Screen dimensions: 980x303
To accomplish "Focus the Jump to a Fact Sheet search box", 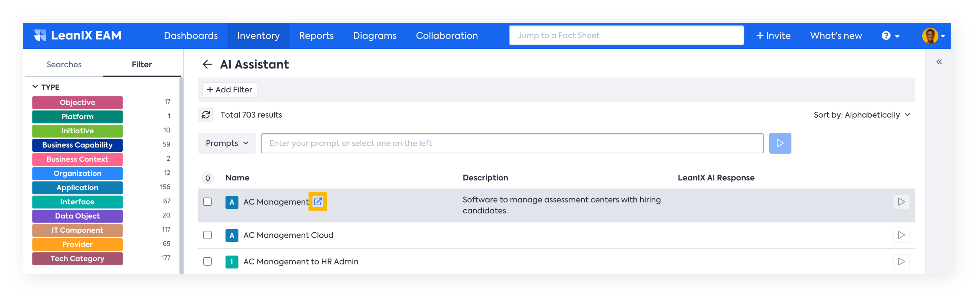I will pyautogui.click(x=626, y=35).
